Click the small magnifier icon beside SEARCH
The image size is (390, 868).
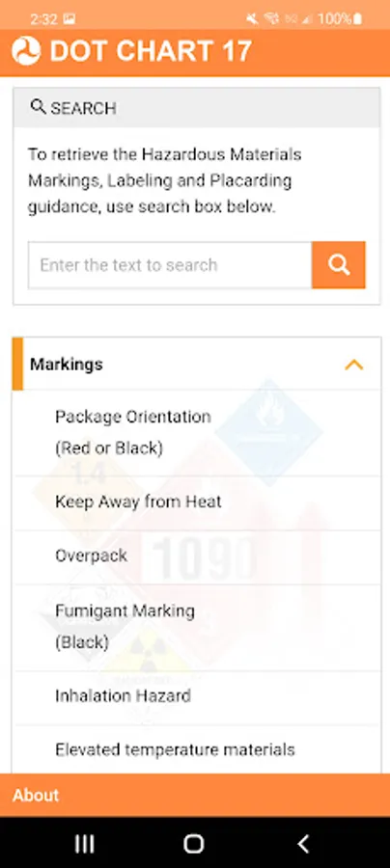(38, 107)
